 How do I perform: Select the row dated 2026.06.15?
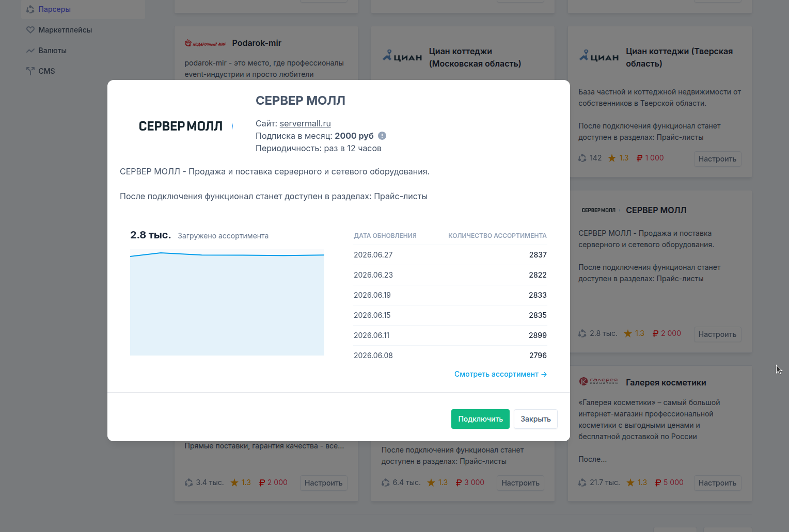450,315
